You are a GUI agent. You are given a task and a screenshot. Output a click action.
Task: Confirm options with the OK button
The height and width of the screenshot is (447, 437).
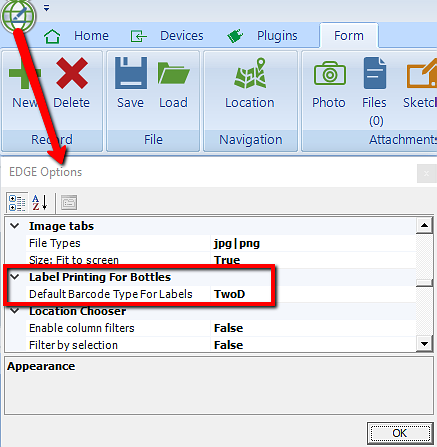point(400,433)
